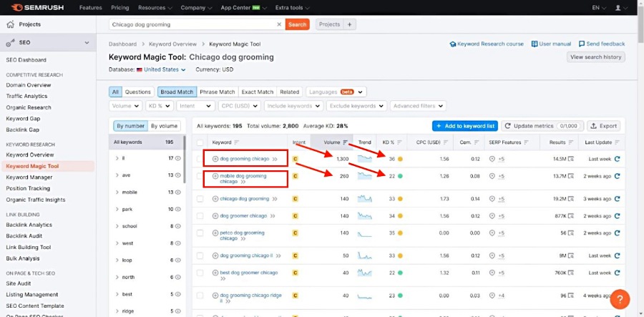The image size is (644, 317).
Task: Toggle eye icon for the 'park' keyword group
Action: point(178,209)
